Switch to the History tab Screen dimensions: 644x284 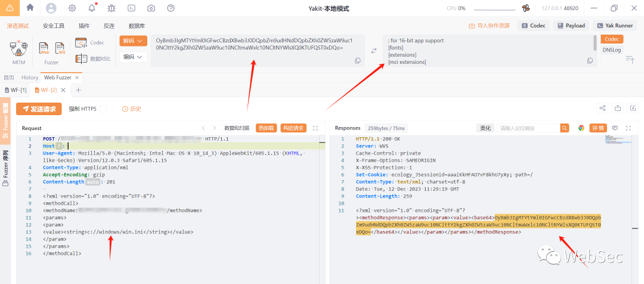pos(30,78)
